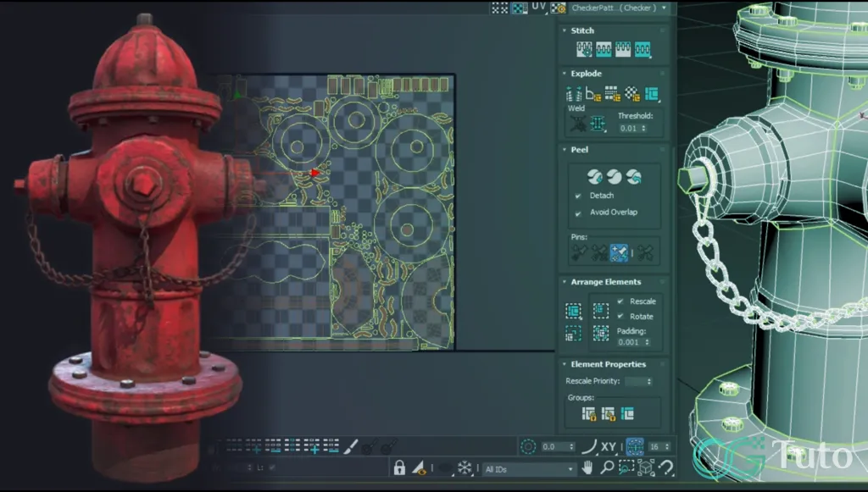Click the Pack Normalize icon in Arrange Elements
The image size is (868, 492).
(573, 310)
